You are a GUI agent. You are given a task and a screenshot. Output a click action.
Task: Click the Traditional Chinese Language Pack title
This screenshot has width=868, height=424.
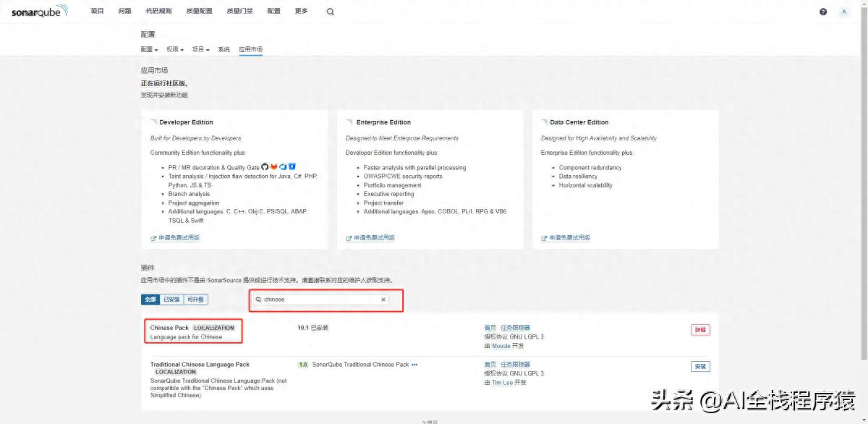tap(200, 365)
